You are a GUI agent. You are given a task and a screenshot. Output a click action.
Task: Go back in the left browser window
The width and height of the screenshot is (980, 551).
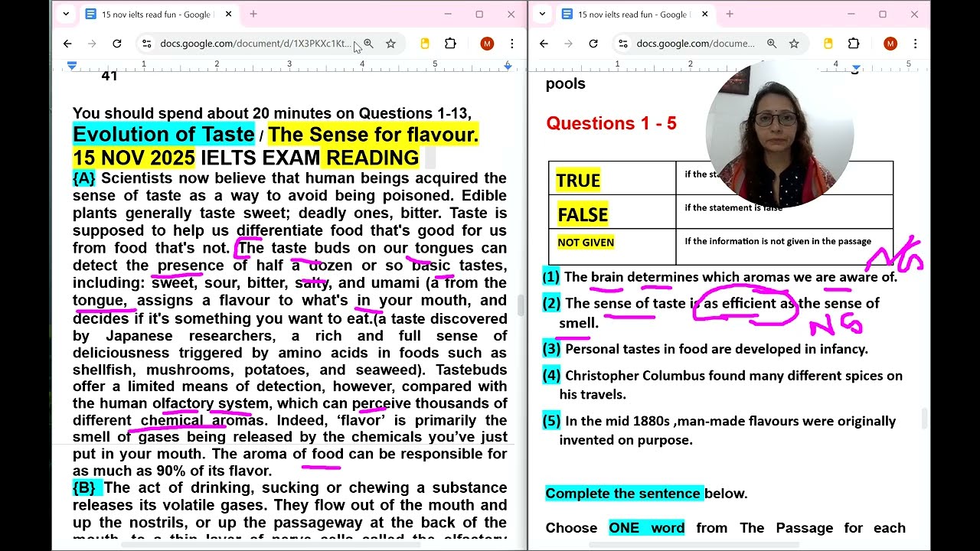(x=67, y=44)
